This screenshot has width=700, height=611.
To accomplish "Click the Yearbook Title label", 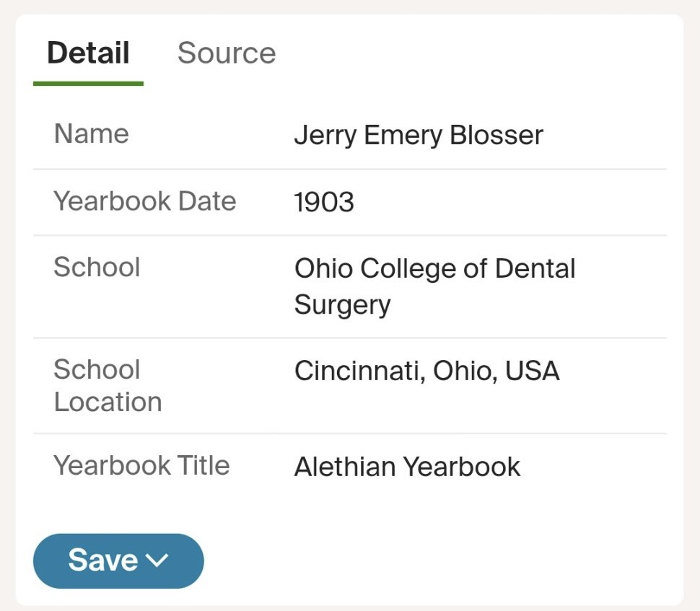I will (141, 465).
